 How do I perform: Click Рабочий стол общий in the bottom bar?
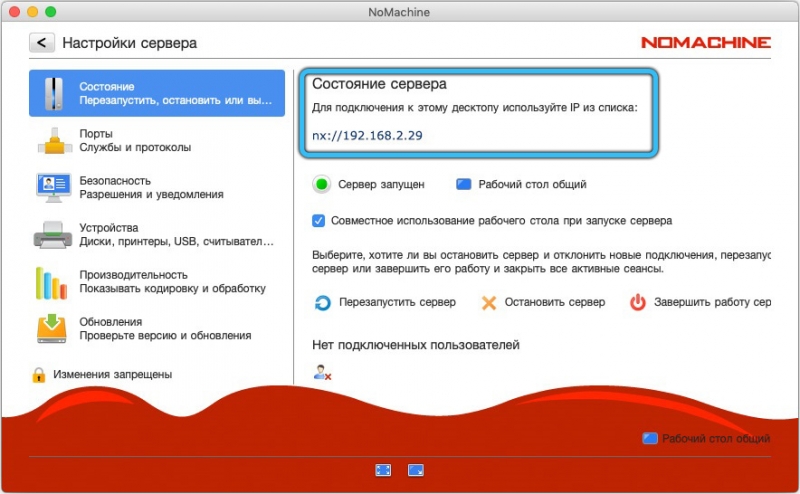coord(716,438)
